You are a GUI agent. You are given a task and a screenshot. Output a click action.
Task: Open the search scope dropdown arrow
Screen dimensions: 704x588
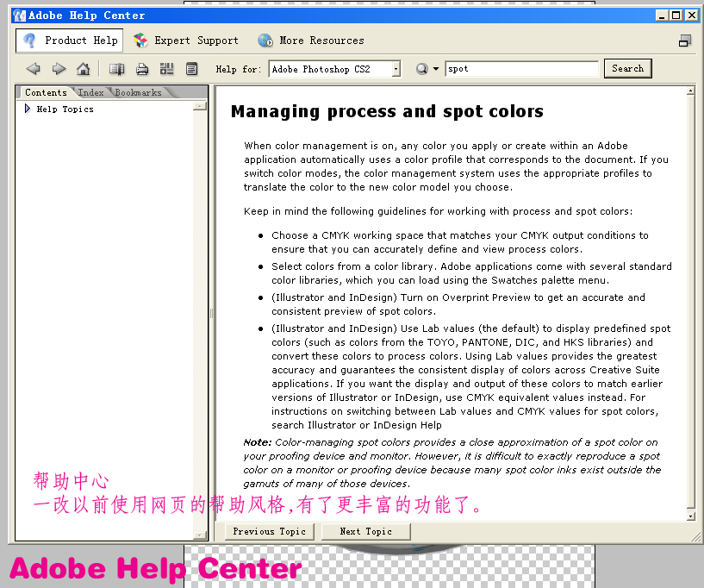click(x=436, y=69)
